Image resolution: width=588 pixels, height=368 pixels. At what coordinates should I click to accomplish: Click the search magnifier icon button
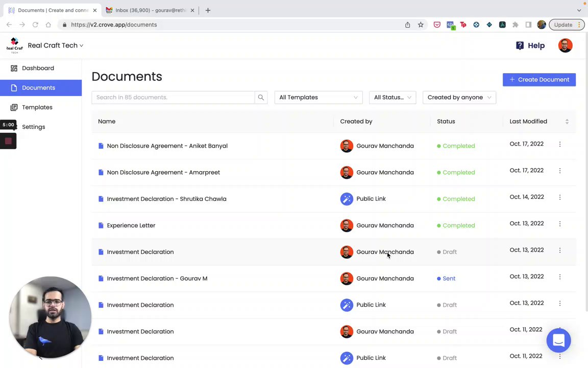pos(261,98)
